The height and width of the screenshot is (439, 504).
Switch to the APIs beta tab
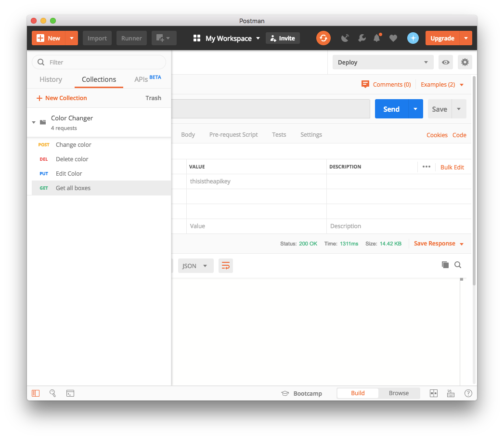[x=147, y=79]
